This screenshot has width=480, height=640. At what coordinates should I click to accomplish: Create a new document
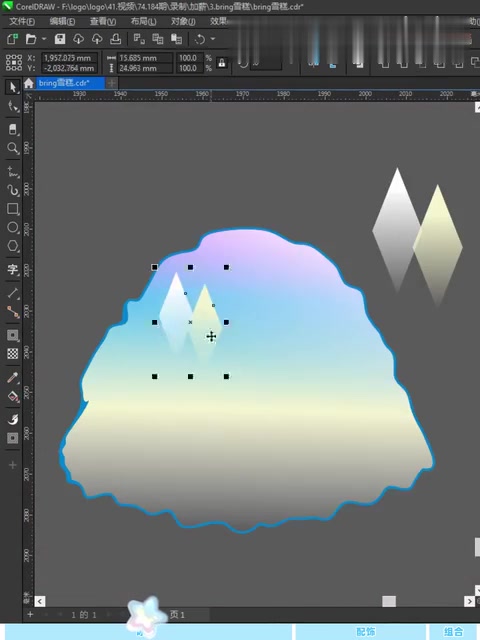[x=12, y=39]
